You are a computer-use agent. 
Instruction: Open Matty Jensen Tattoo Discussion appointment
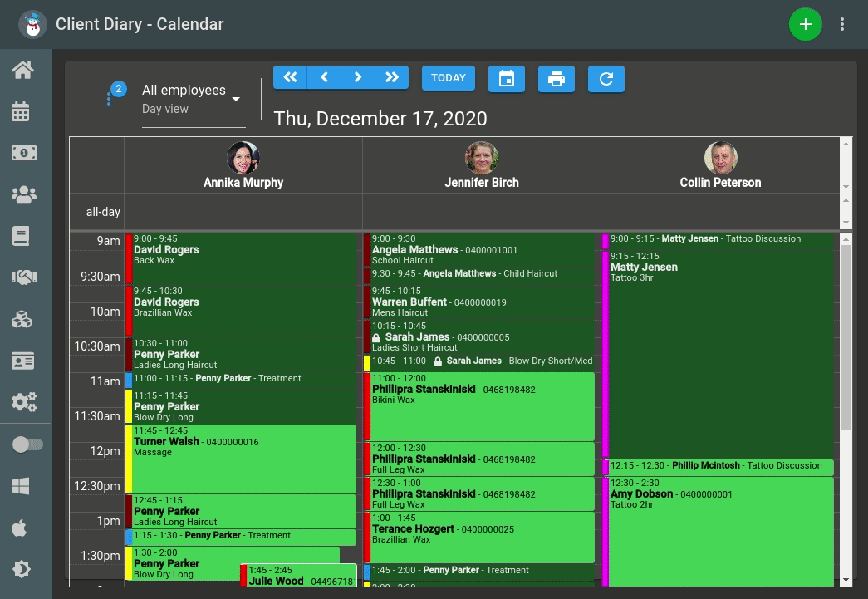[x=718, y=239]
